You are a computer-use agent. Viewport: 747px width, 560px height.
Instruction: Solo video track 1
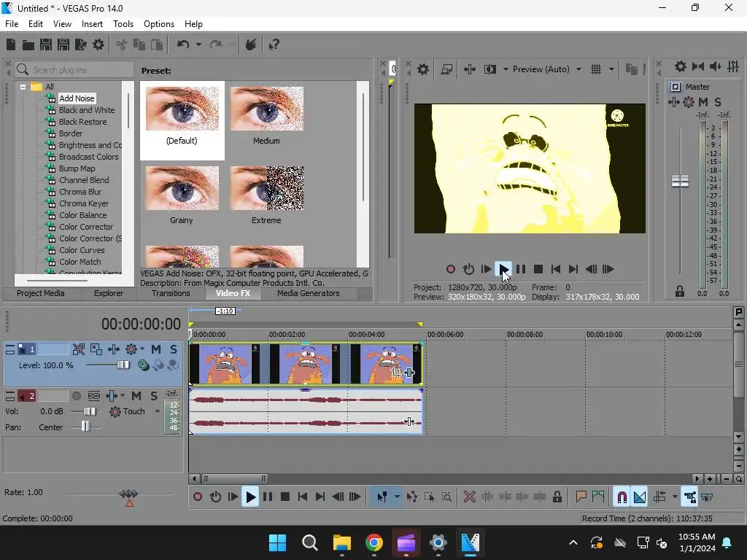pos(174,349)
